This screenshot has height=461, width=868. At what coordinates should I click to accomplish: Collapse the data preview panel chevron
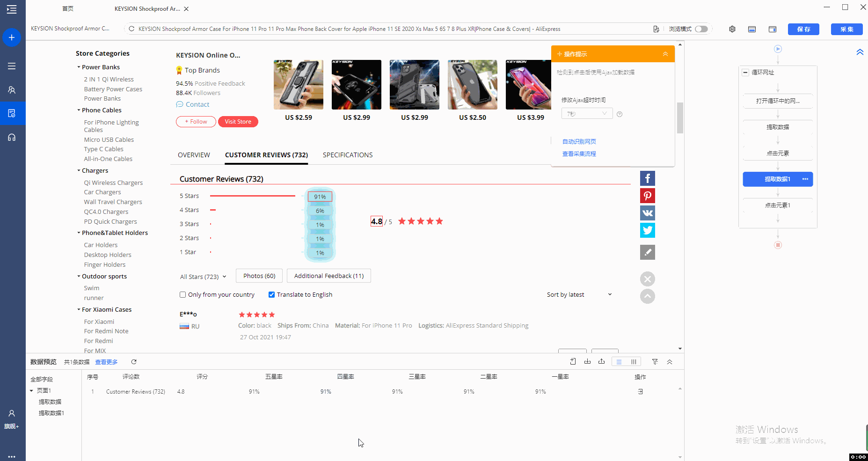pyautogui.click(x=670, y=362)
